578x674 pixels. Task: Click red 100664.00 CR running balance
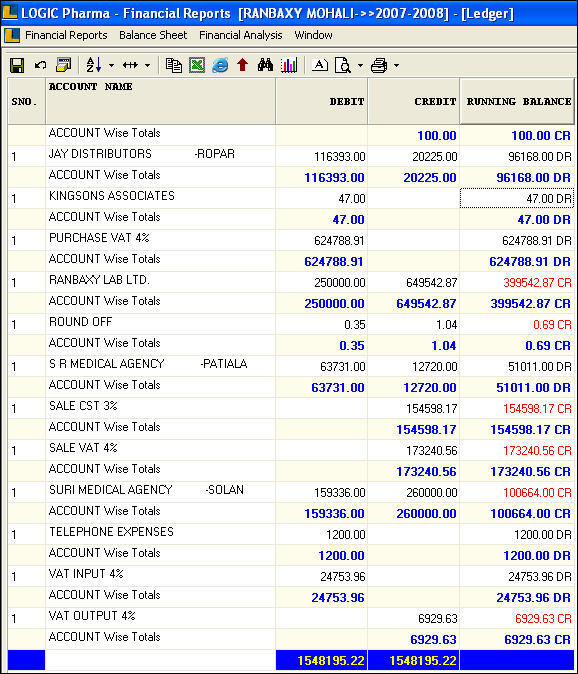click(x=537, y=493)
